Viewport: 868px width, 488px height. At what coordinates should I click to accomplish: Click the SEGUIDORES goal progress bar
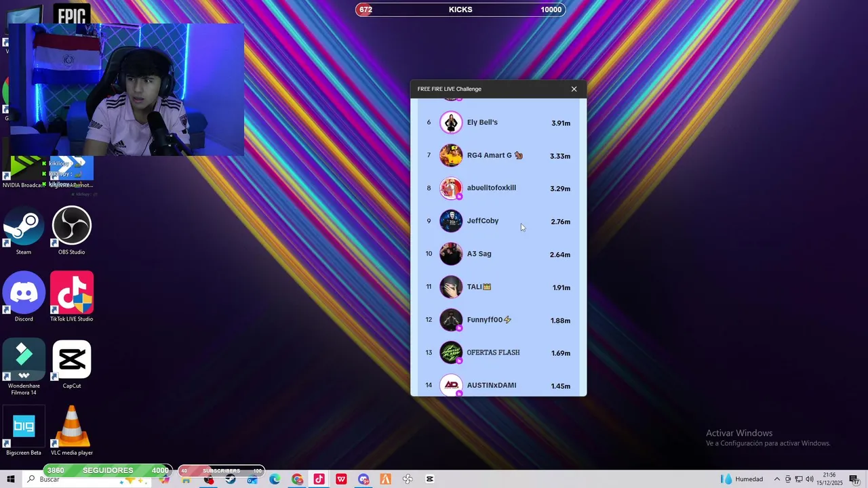[x=107, y=470]
